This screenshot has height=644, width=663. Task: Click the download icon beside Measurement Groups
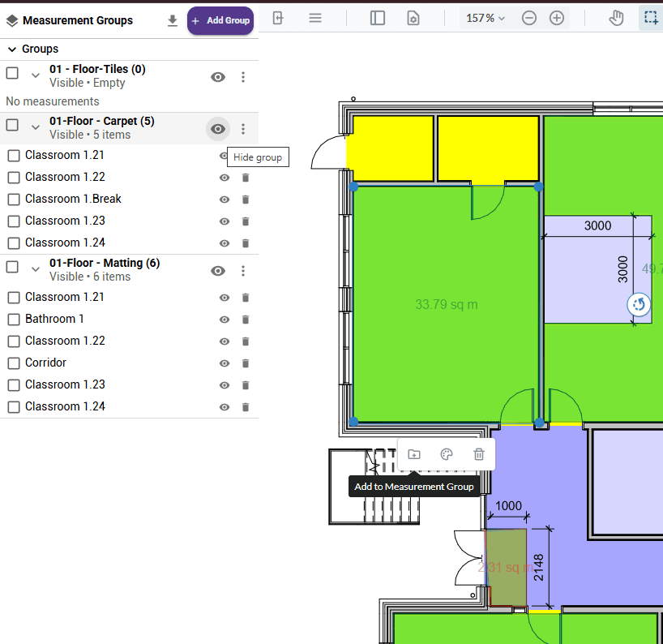coord(172,20)
